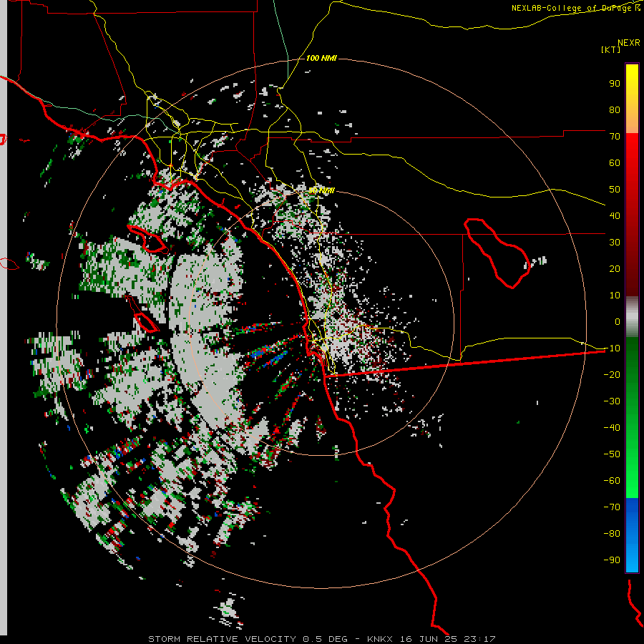Click the 0 value on the velocity scale
The height and width of the screenshot is (644, 644).
coord(618,322)
